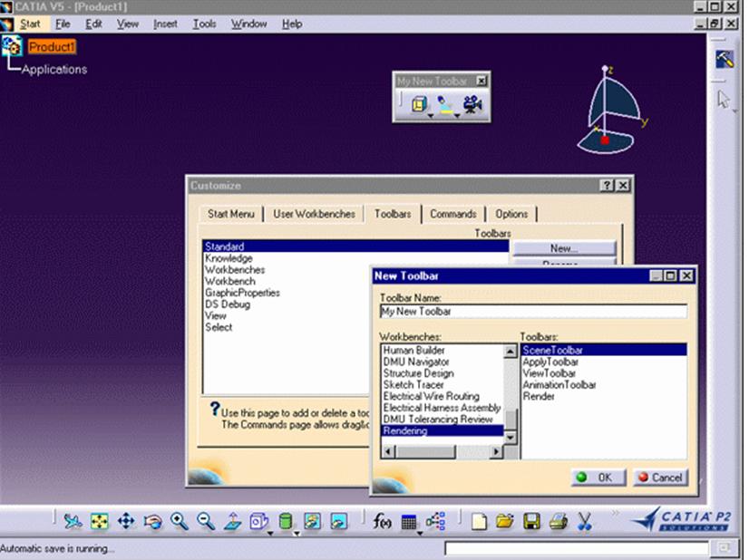Click the Workbenches list scroll-up arrow
This screenshot has width=749, height=560.
[511, 352]
